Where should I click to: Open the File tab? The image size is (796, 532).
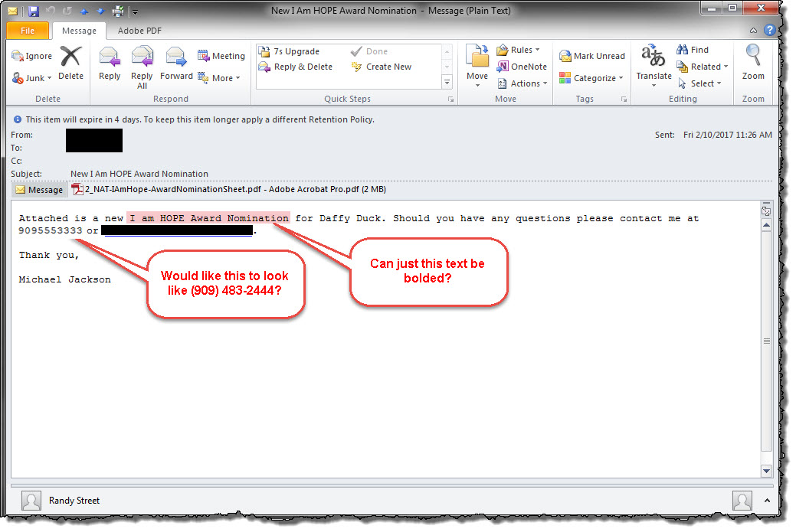pyautogui.click(x=28, y=31)
